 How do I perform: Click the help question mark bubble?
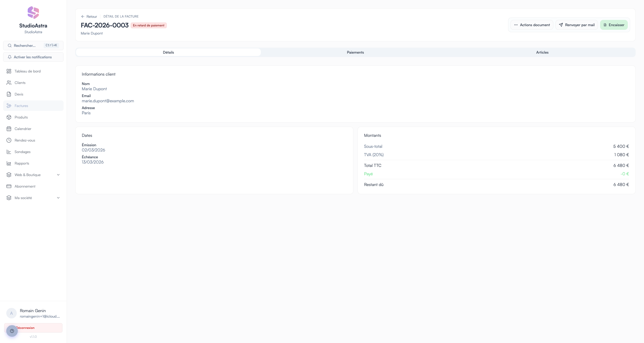pos(12,331)
